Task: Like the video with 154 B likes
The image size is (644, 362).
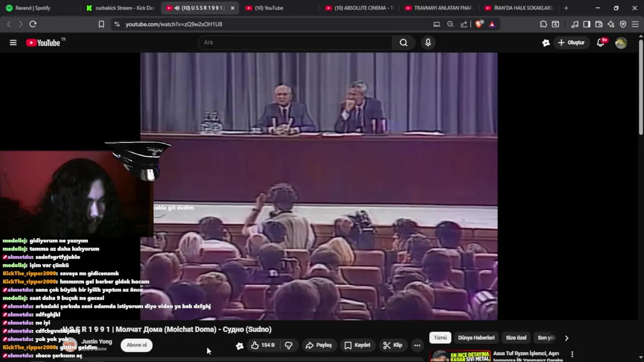Action: click(x=263, y=345)
